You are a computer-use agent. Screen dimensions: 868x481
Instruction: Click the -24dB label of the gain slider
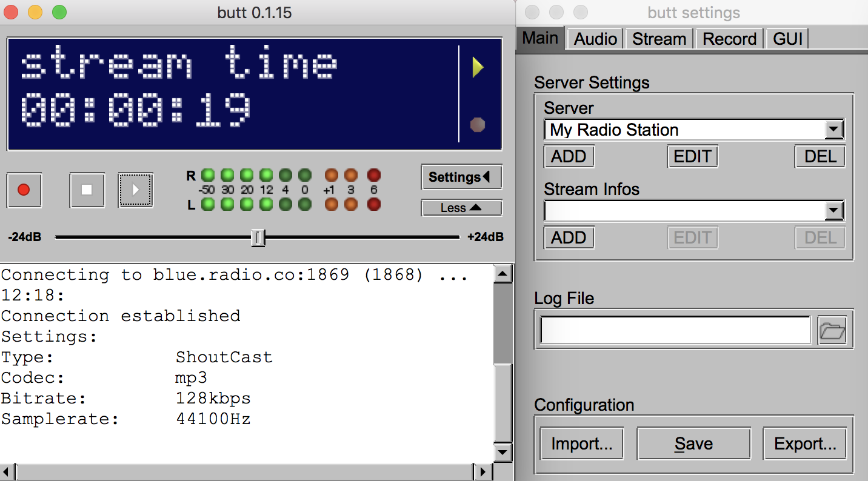pyautogui.click(x=24, y=237)
